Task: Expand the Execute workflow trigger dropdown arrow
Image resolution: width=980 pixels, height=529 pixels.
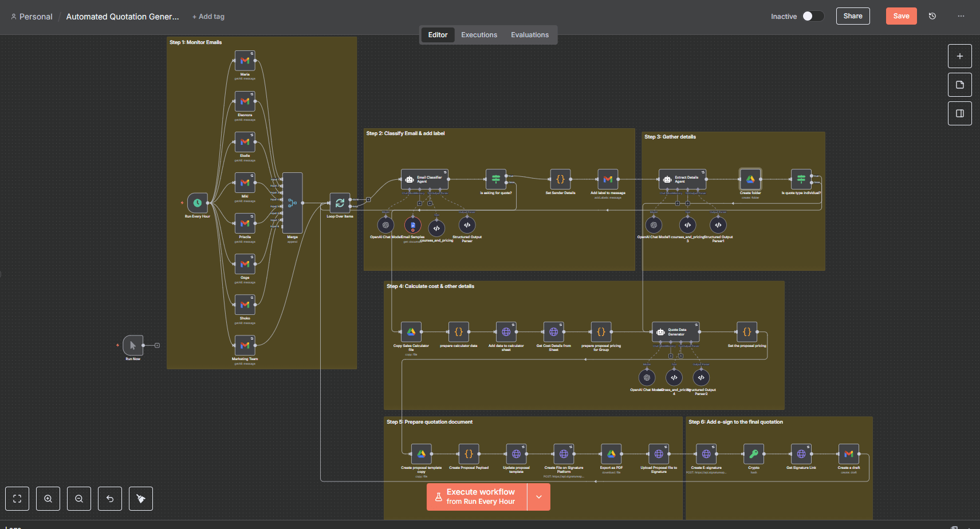Action: [x=539, y=497]
